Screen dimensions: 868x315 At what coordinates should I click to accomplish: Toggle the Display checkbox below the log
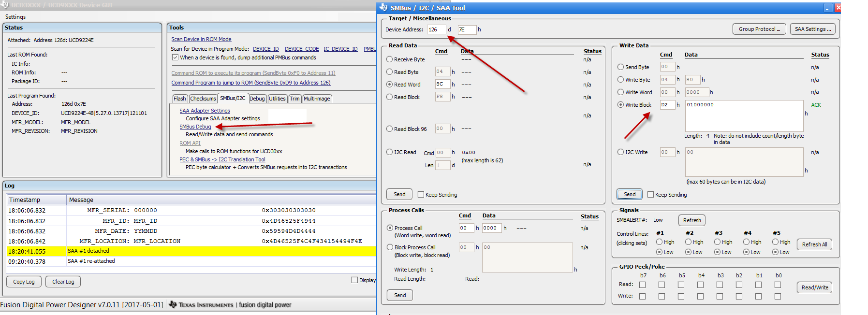[354, 280]
